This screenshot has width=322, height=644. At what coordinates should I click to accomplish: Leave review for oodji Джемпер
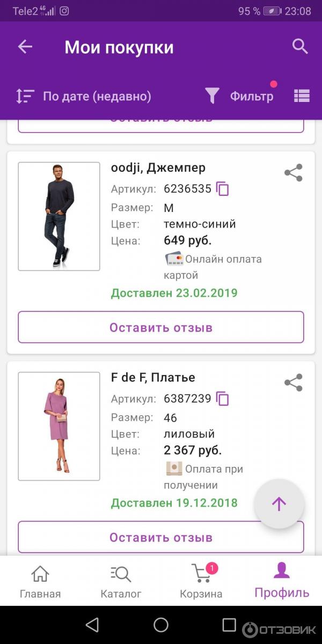coord(161,327)
